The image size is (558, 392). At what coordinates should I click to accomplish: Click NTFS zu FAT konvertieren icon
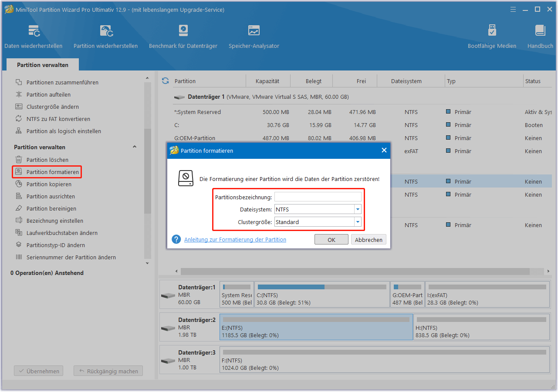tap(19, 119)
